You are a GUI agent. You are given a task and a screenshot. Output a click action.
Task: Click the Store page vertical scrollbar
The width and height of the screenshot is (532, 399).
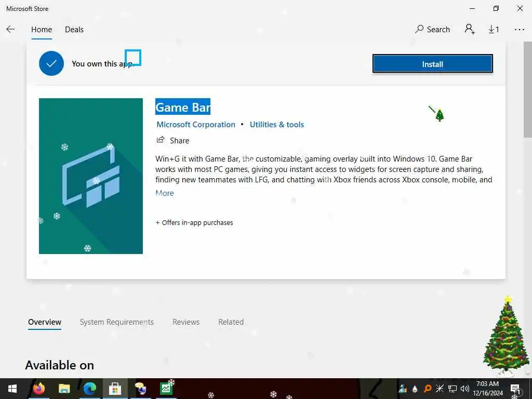pos(528,90)
